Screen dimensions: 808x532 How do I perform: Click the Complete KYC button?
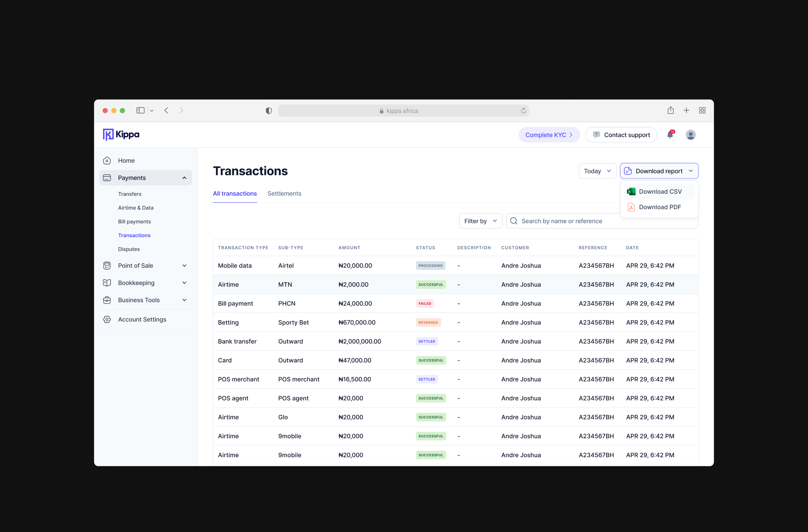point(549,135)
